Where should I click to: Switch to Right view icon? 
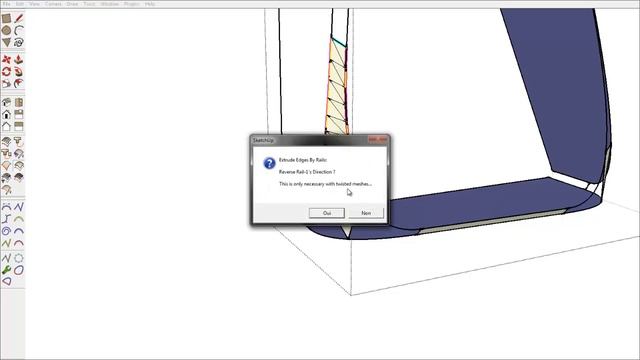click(x=19, y=114)
